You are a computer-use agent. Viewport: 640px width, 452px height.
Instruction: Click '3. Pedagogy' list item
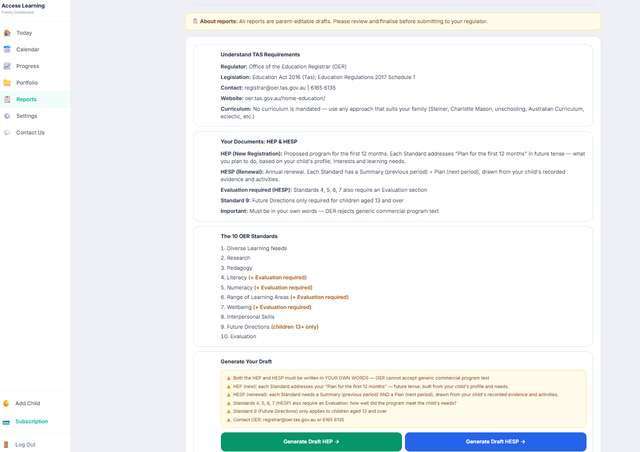(236, 268)
